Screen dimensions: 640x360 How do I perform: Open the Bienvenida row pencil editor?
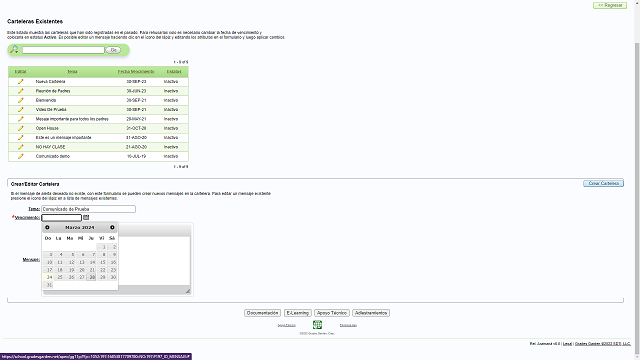tap(21, 100)
